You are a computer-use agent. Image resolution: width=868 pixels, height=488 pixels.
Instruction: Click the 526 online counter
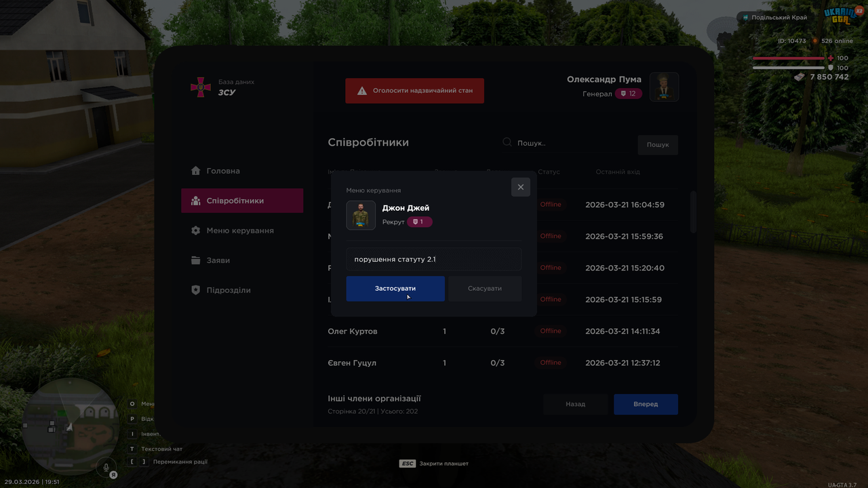coord(833,41)
